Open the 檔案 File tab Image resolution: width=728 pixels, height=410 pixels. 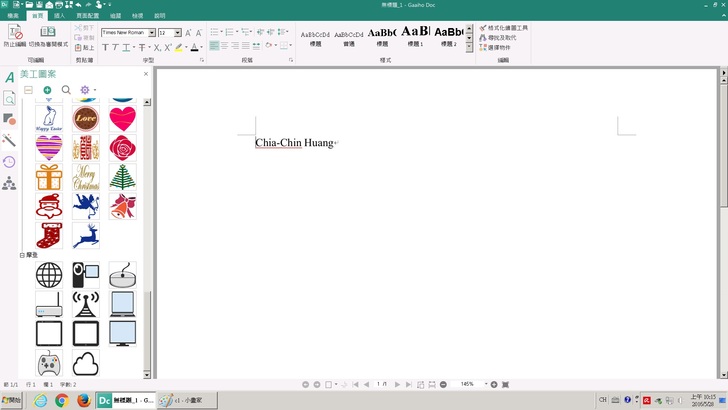[x=13, y=16]
